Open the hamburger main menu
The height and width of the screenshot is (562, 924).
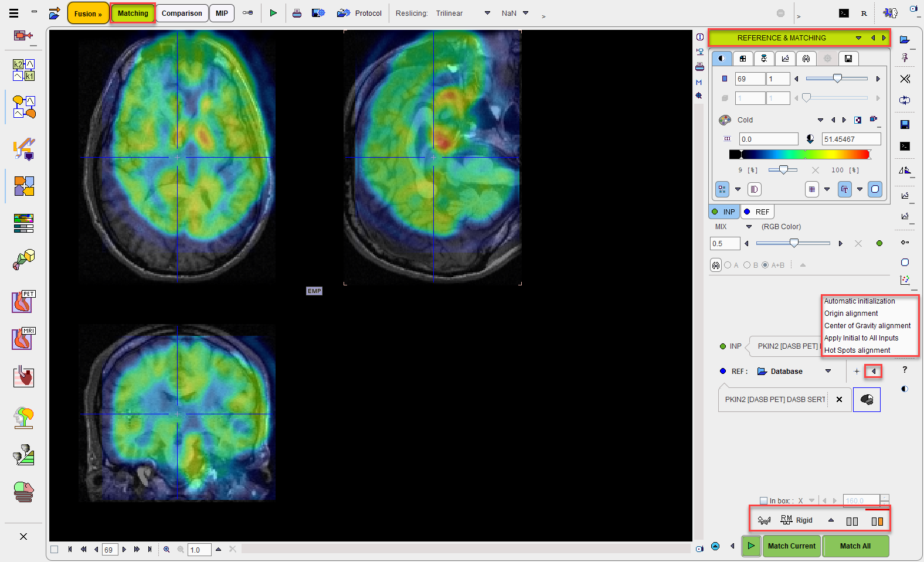coord(13,13)
